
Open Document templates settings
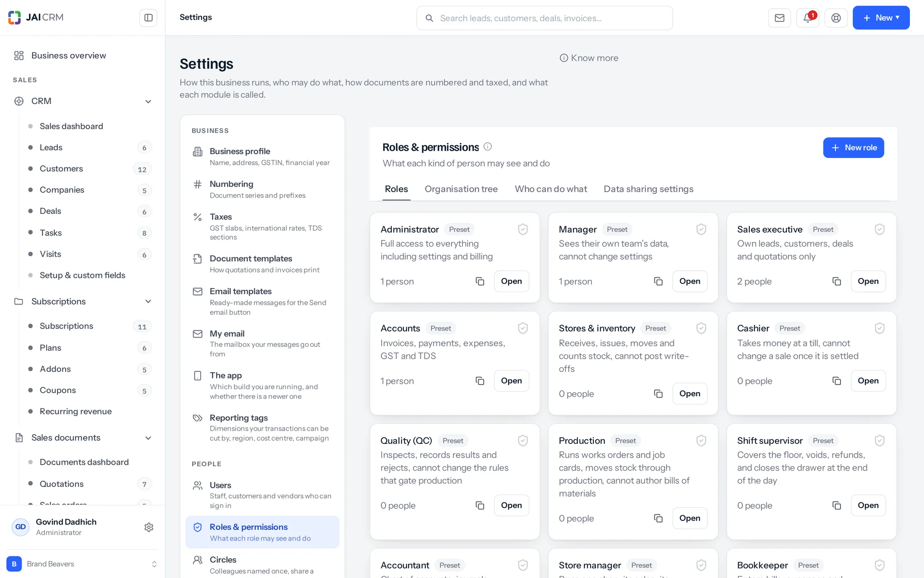(262, 264)
